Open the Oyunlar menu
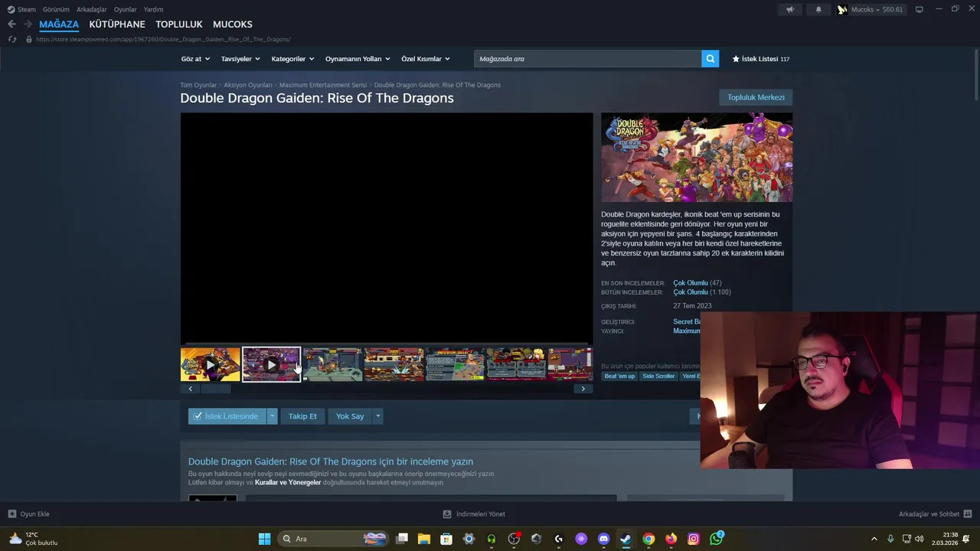 click(126, 9)
